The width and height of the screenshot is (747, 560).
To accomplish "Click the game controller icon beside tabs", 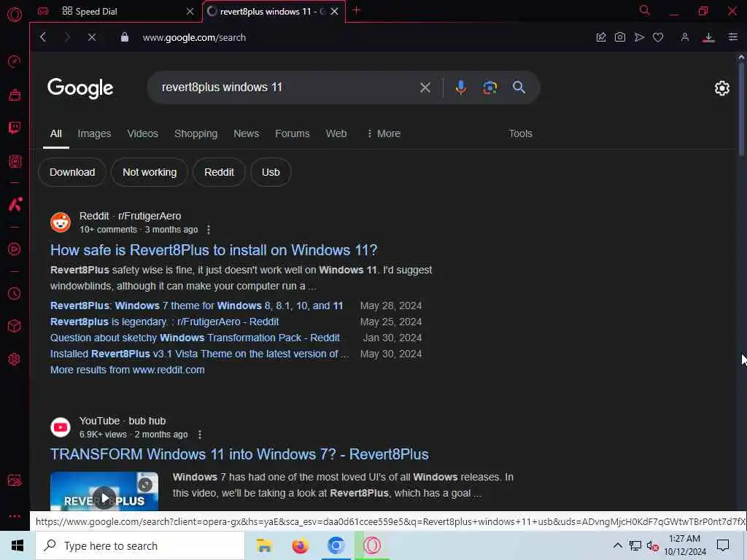I will click(43, 11).
